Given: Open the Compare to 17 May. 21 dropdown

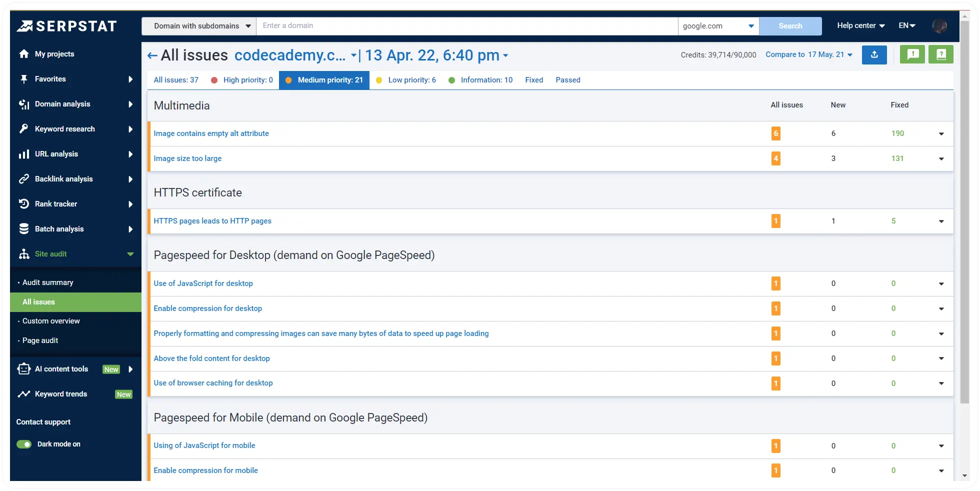Looking at the screenshot, I should click(x=809, y=54).
